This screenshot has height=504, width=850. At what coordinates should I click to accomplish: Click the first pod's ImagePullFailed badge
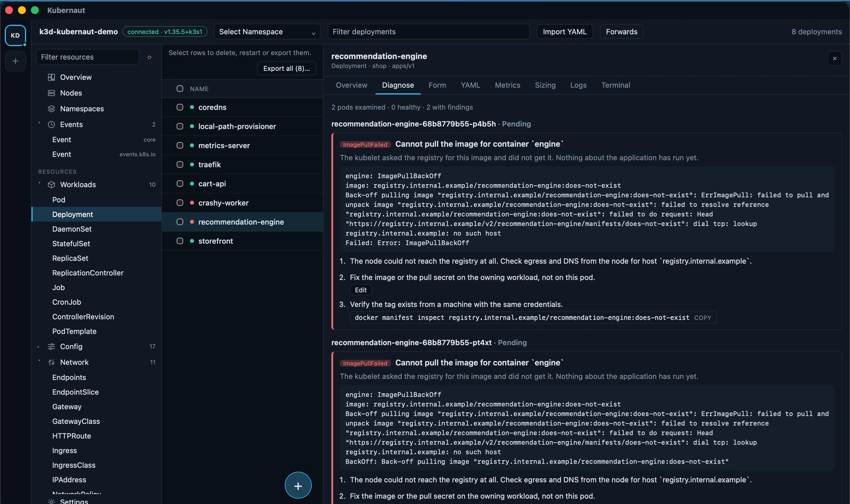pyautogui.click(x=365, y=145)
